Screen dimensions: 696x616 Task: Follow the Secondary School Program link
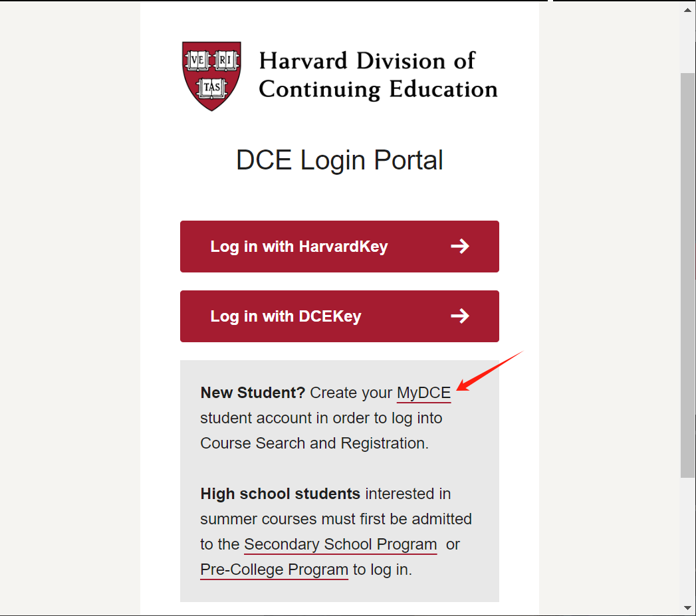pyautogui.click(x=340, y=545)
